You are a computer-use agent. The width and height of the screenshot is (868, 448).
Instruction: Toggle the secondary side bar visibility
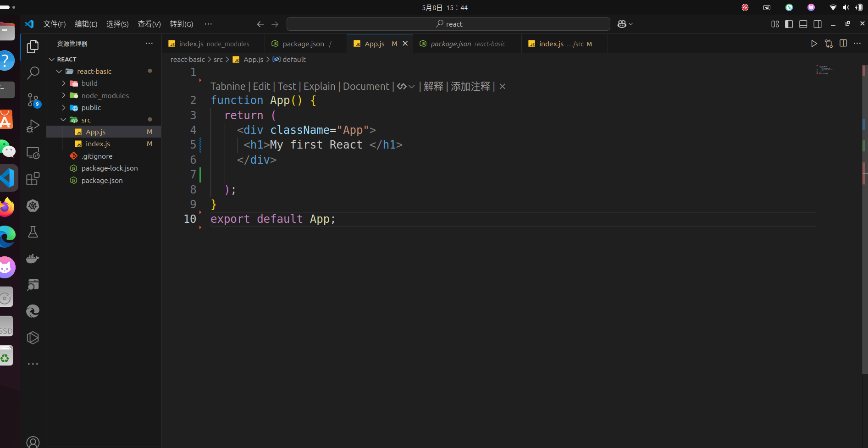[x=817, y=24]
